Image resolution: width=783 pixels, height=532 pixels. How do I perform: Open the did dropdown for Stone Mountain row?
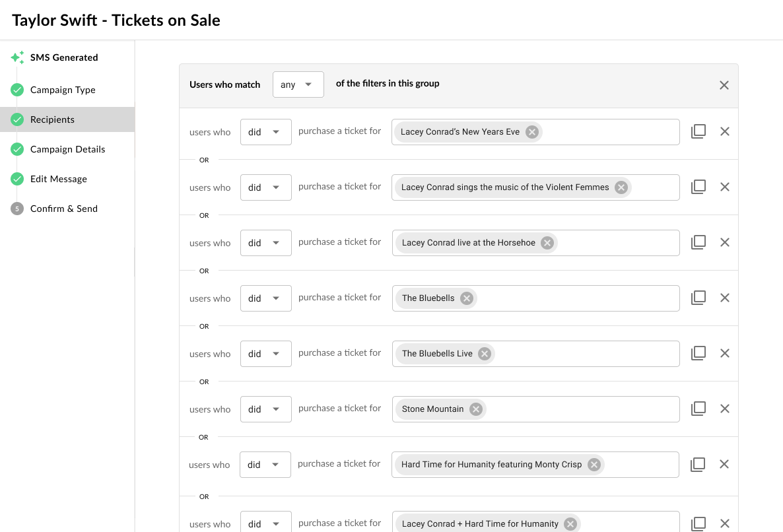[265, 409]
